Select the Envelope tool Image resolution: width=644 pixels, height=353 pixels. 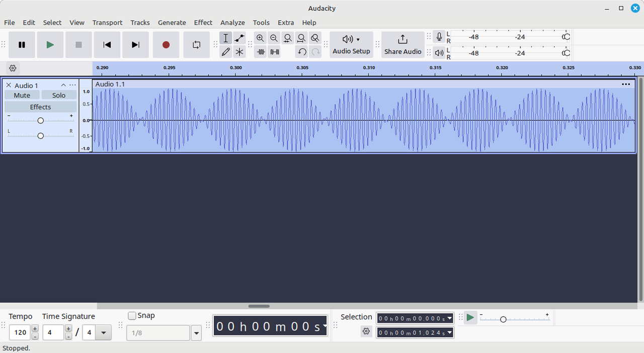pos(239,38)
